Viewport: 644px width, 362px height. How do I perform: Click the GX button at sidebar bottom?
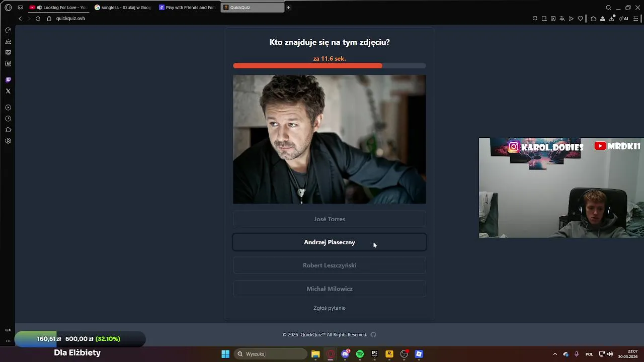coord(8,330)
